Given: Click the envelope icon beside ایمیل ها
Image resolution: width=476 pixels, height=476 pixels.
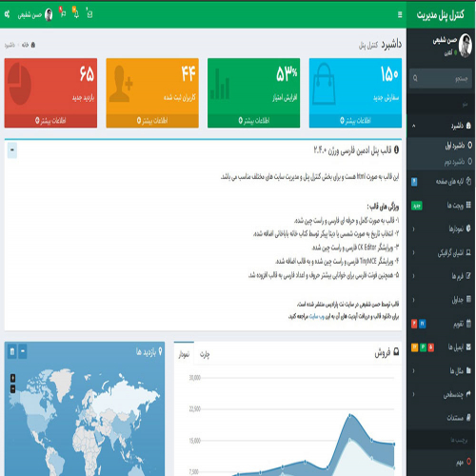Looking at the screenshot, I should coord(468,347).
